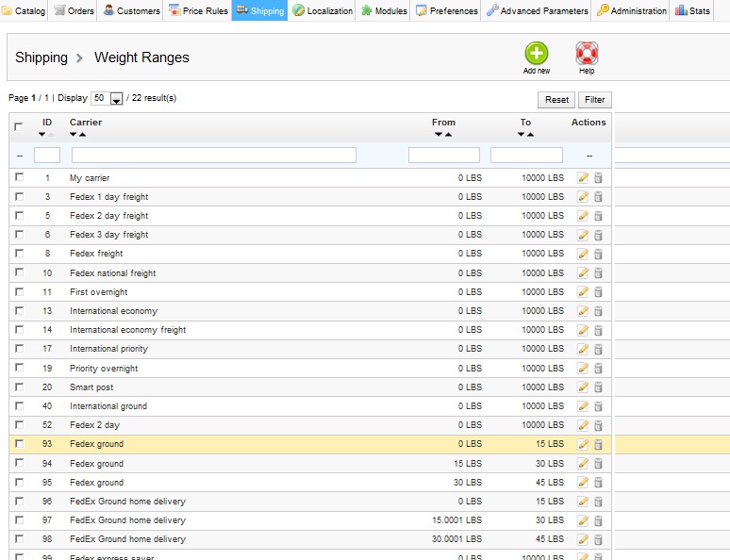Viewport: 730px width, 560px height.
Task: Tick checkbox for Fedex ground ID 93
Action: click(x=19, y=444)
